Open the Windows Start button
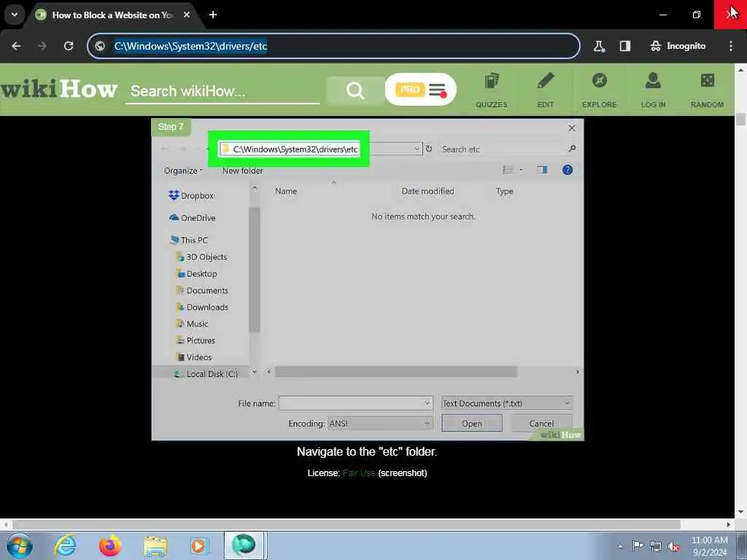747x560 pixels. pos(20,546)
